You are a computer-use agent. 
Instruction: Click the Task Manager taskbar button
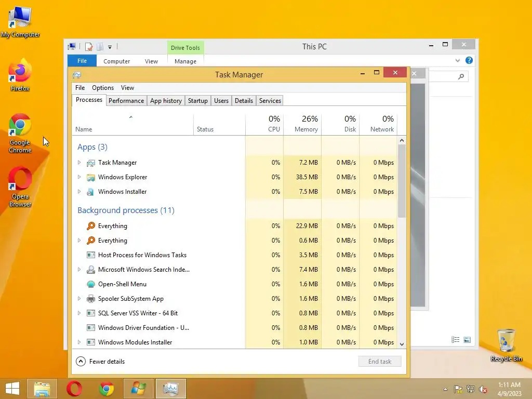(170, 389)
